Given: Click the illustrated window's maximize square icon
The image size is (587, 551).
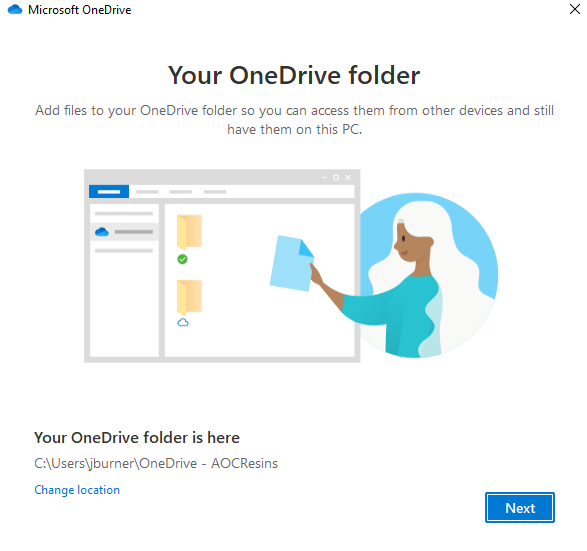Looking at the screenshot, I should [336, 177].
